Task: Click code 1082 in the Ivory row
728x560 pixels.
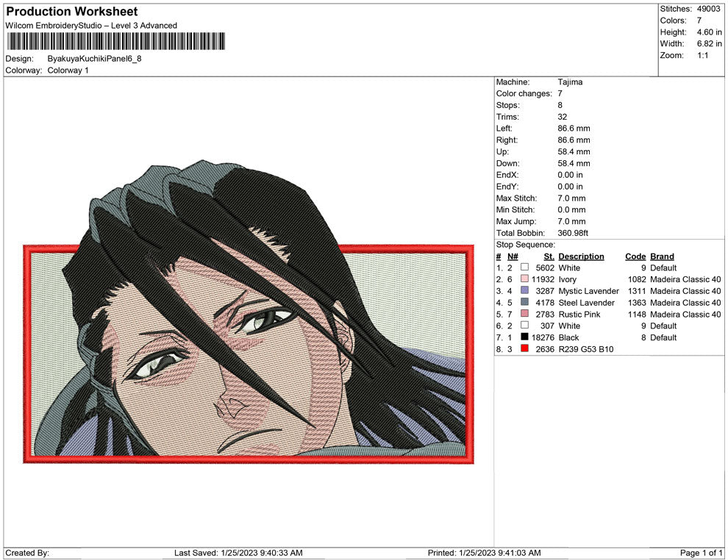Action: click(x=637, y=279)
